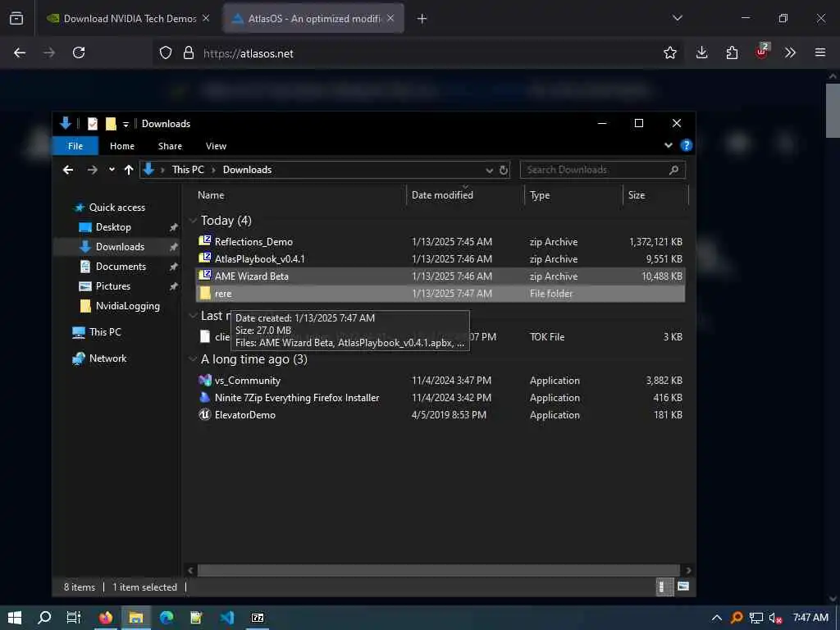The width and height of the screenshot is (840, 630).
Task: Click This PC in the breadcrumb
Action: pos(188,170)
